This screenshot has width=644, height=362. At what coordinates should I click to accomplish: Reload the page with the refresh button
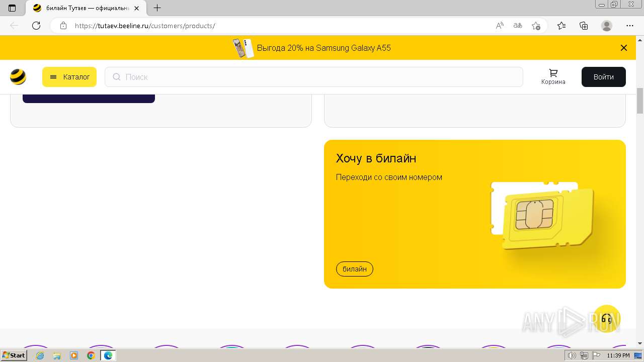pos(36,26)
